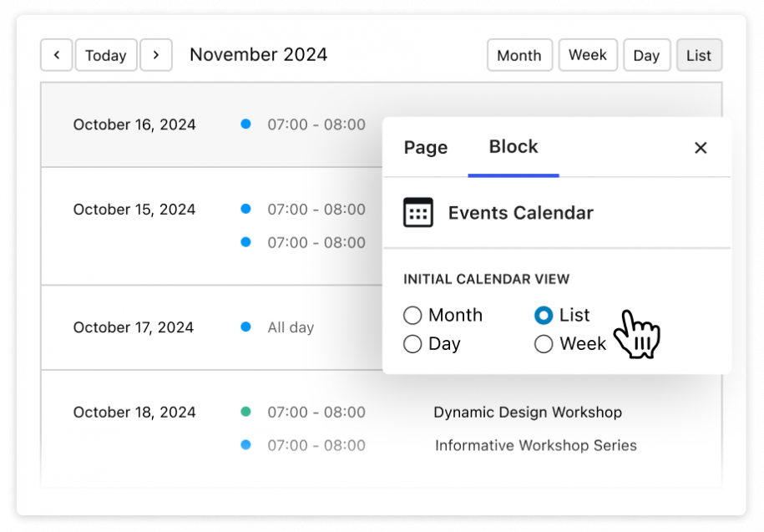Click the blue dot beside the All day event
764x532 pixels.
click(245, 327)
